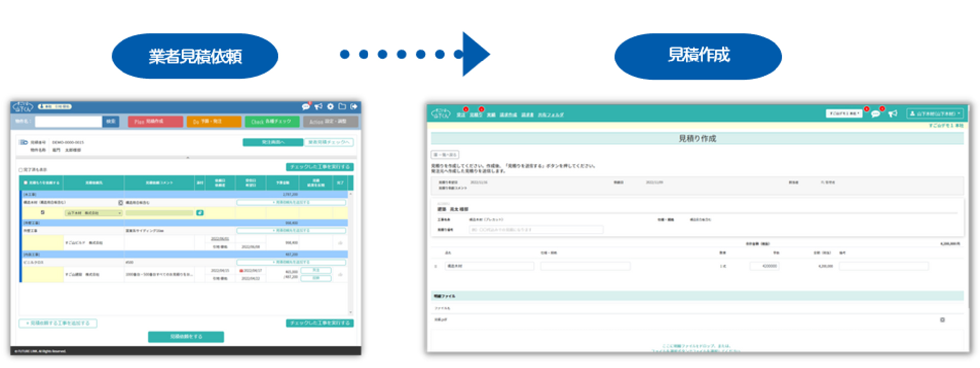This screenshot has height=368, width=980.
Task: Focus item name field containing 構造木材
Action: (489, 266)
